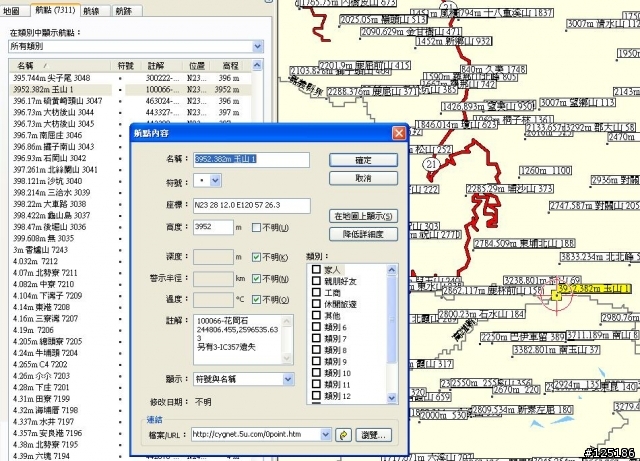640x461 pixels.
Task: Click the 符號 column header
Action: 125,65
